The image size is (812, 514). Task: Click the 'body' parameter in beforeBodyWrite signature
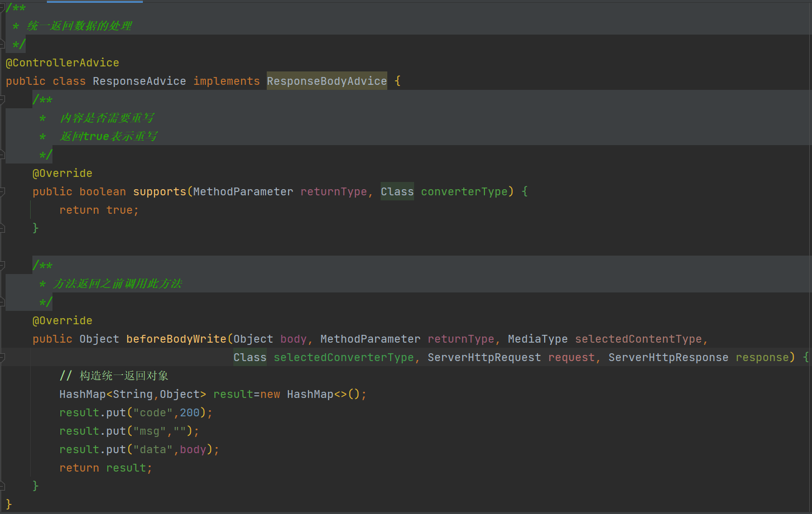tap(294, 339)
